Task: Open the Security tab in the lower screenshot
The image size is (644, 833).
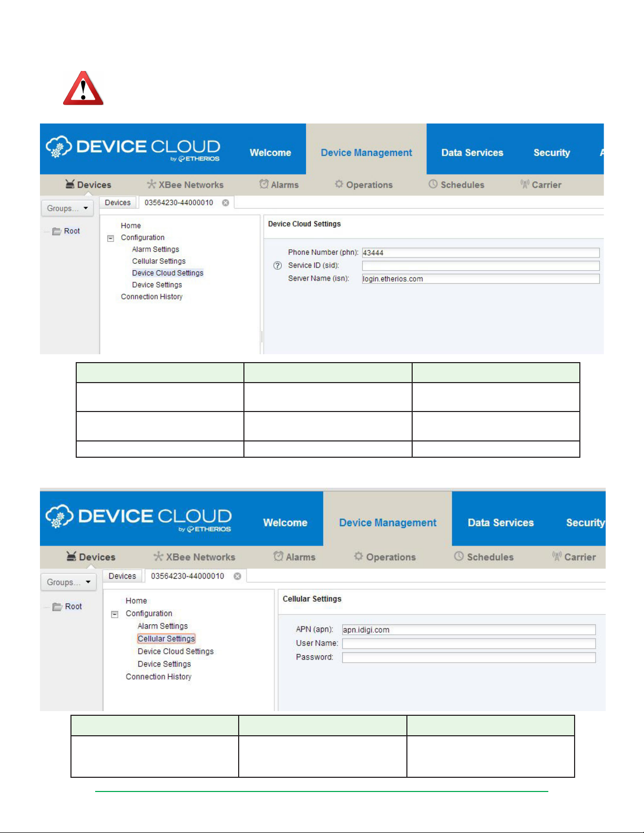Action: (x=585, y=522)
